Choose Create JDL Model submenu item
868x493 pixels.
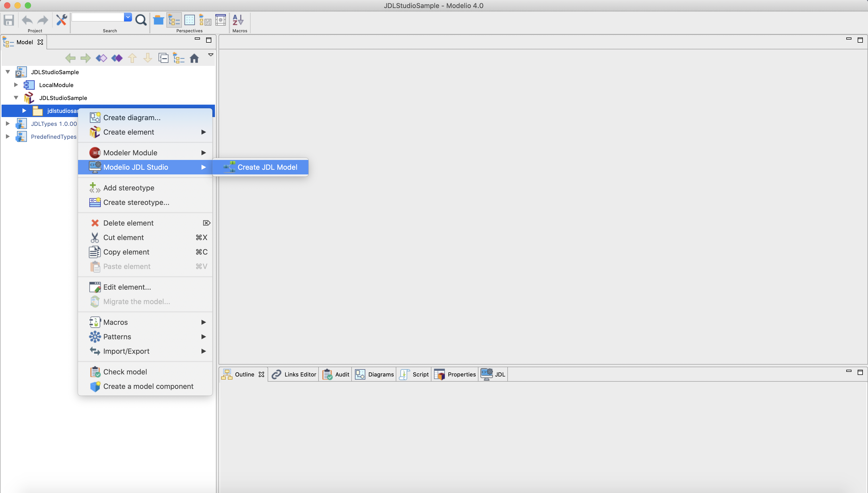click(260, 167)
